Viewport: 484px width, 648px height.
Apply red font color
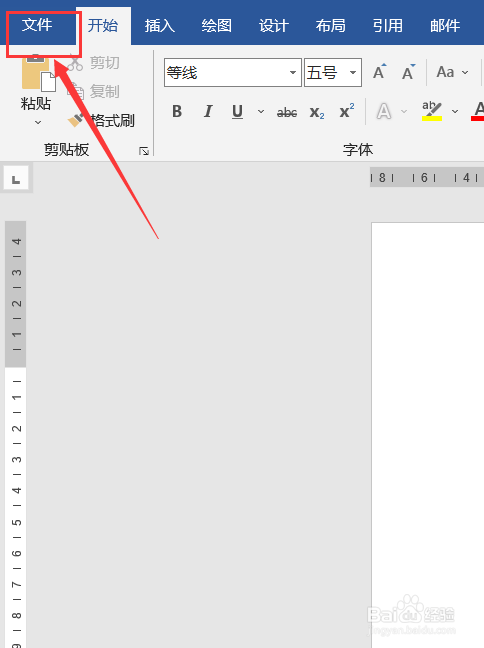pos(478,111)
